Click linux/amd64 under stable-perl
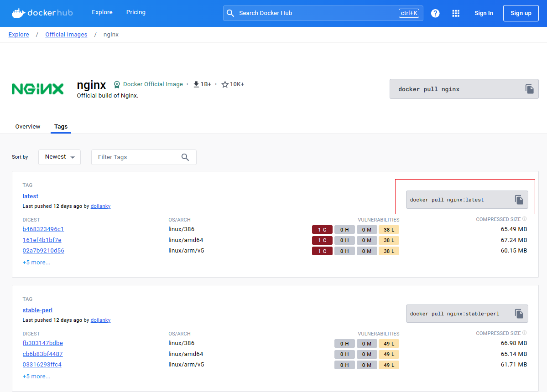The height and width of the screenshot is (392, 547). (186, 354)
